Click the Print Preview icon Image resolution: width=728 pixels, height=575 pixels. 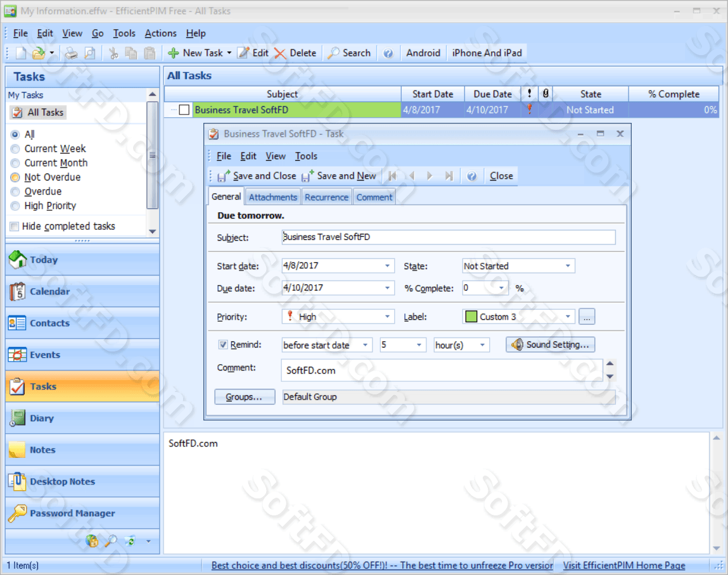89,53
